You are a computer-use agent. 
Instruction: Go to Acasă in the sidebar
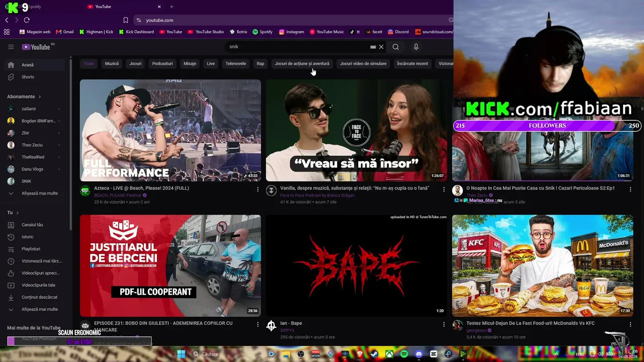coord(36,65)
